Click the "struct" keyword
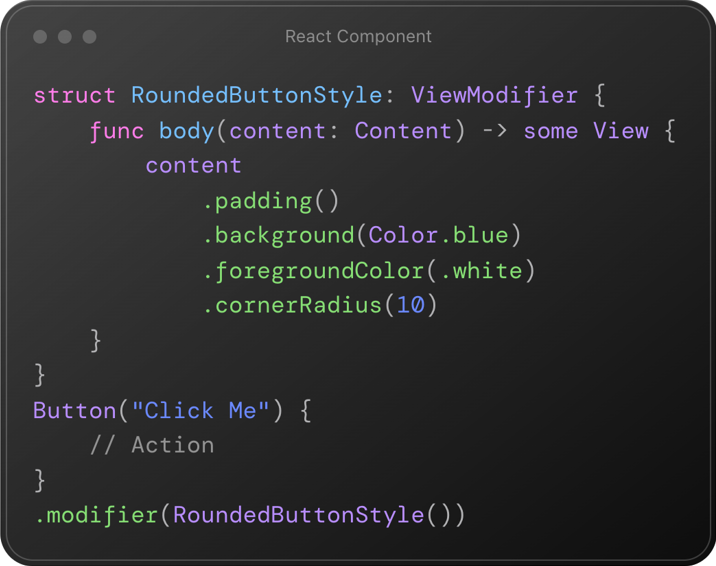Screen dimensions: 716x566 pyautogui.click(x=75, y=96)
